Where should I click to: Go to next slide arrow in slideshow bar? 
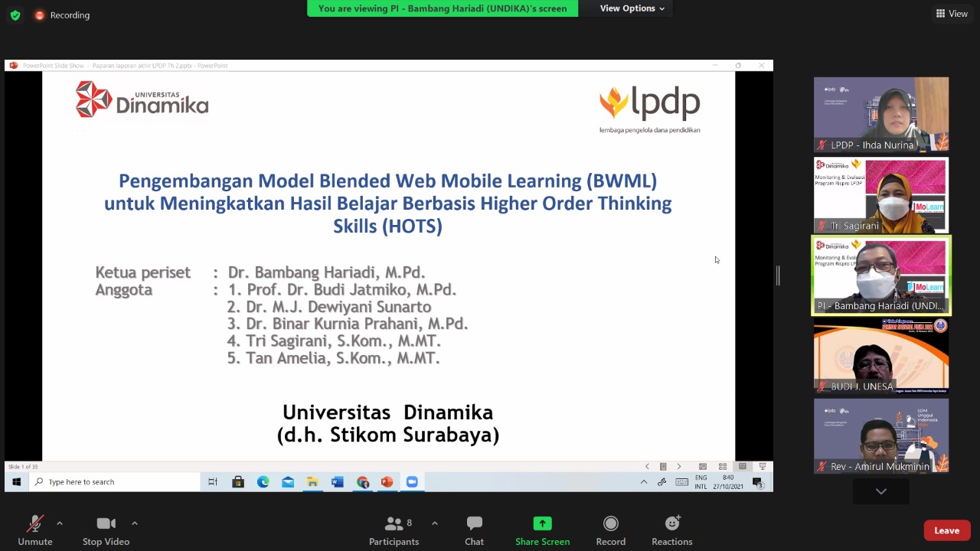(x=678, y=466)
